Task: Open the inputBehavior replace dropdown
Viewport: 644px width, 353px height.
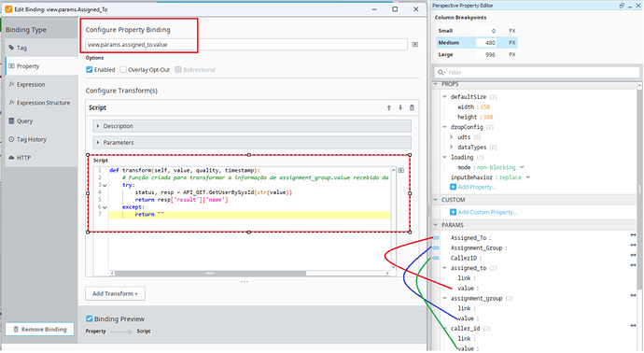Action: pos(528,177)
